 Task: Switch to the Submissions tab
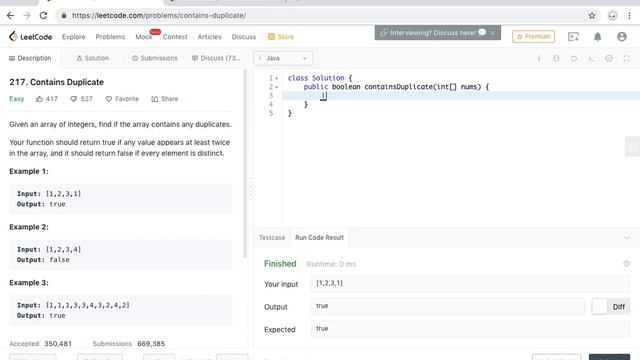(x=155, y=58)
